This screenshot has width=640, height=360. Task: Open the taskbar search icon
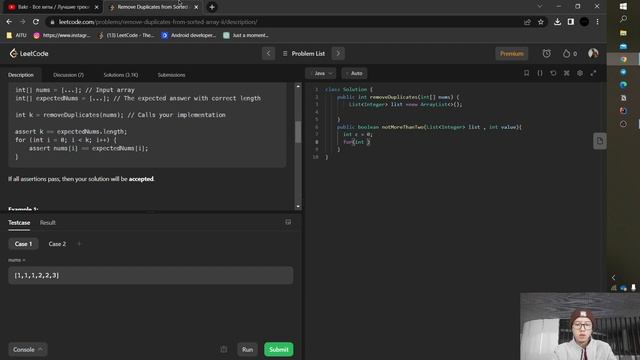click(623, 19)
